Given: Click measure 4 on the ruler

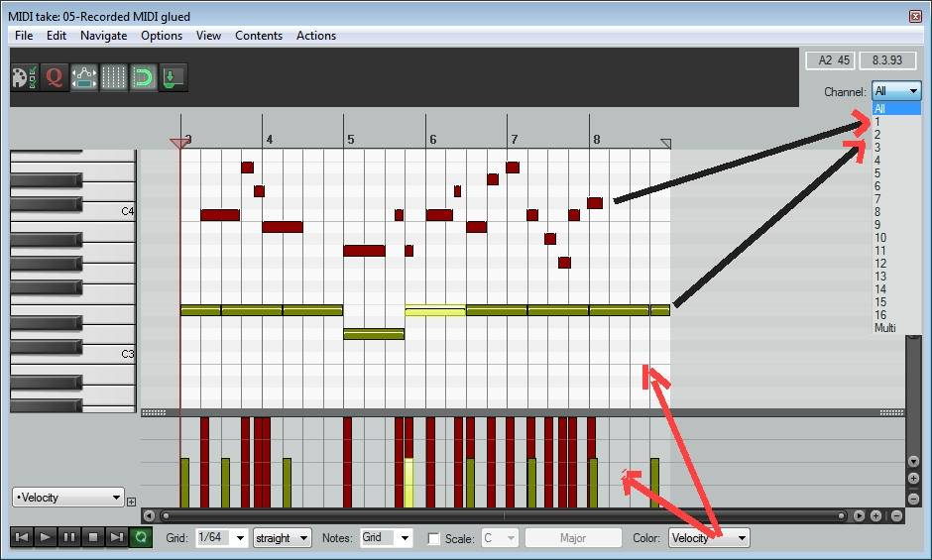Looking at the screenshot, I should tap(270, 139).
